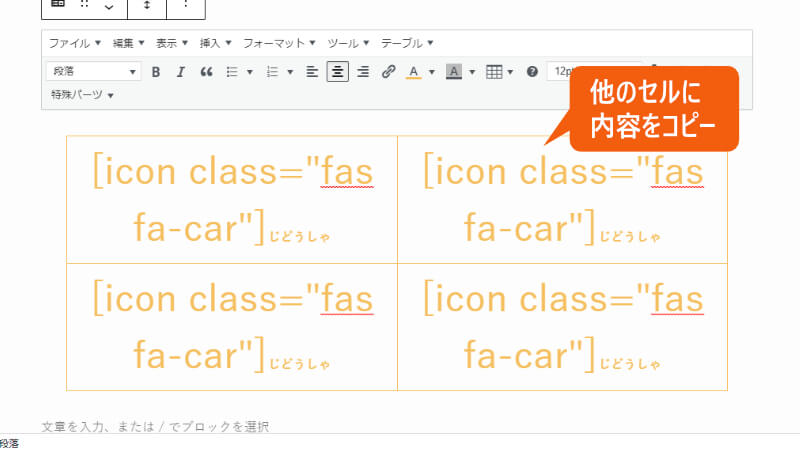The image size is (800, 450).
Task: Click the top-left table cell text
Action: click(232, 199)
